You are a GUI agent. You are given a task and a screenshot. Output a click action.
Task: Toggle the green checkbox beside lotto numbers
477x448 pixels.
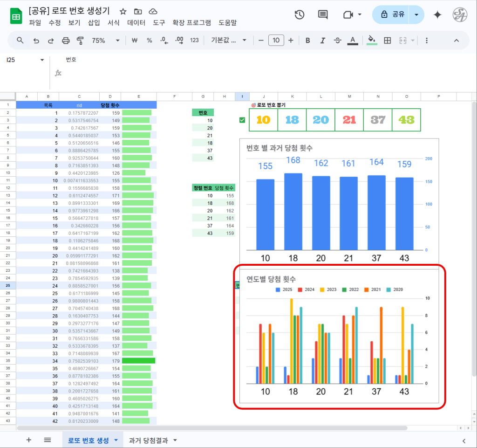click(x=242, y=120)
